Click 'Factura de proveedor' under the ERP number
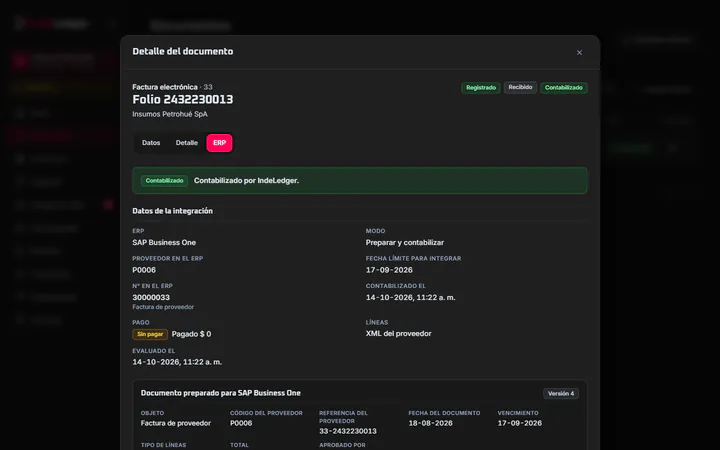Image resolution: width=720 pixels, height=450 pixels. click(163, 307)
